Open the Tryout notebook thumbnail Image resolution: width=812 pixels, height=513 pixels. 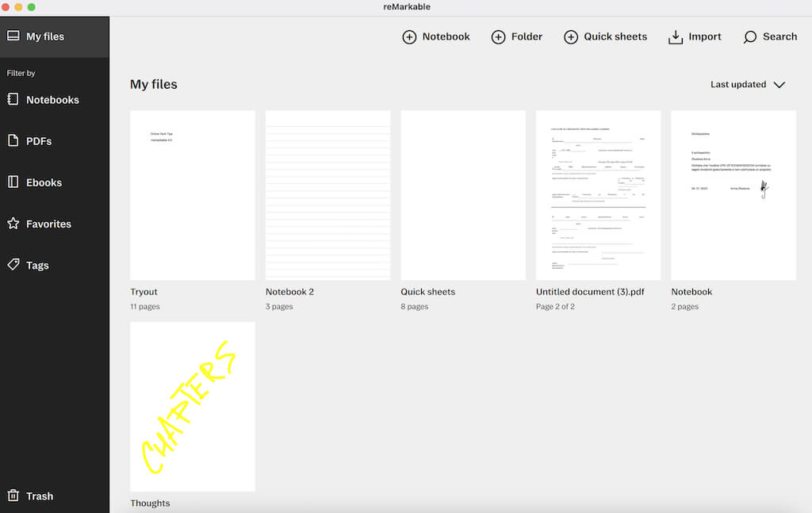193,195
